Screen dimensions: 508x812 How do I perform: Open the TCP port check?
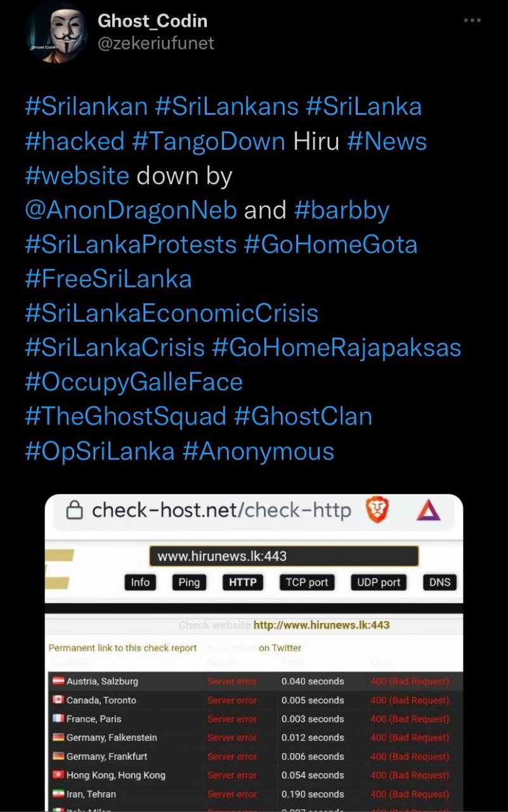coord(307,582)
